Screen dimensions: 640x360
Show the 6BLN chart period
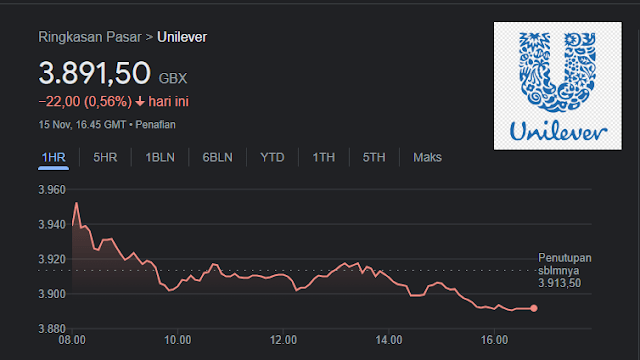click(218, 158)
